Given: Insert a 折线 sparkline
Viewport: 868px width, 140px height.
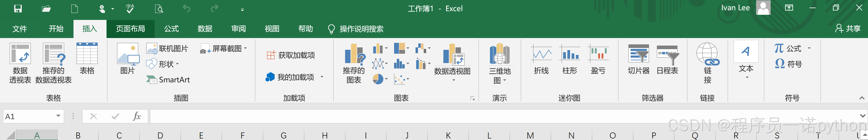Looking at the screenshot, I should click(x=541, y=59).
